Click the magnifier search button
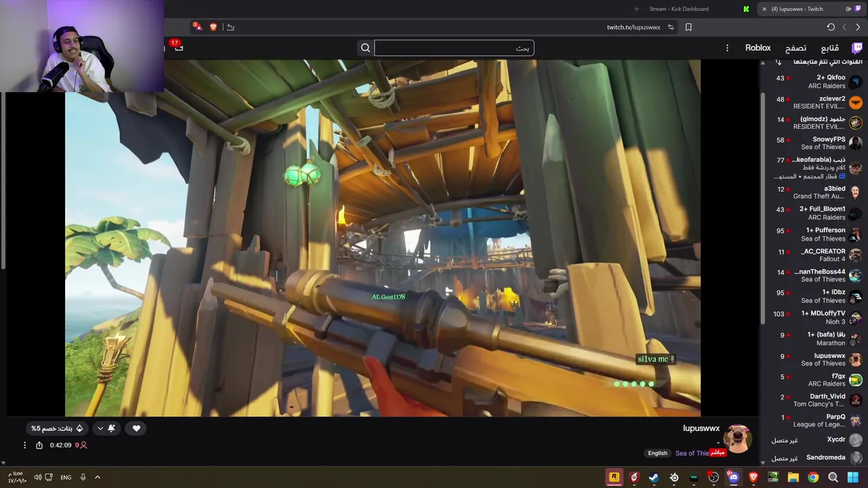The width and height of the screenshot is (868, 488). 366,48
